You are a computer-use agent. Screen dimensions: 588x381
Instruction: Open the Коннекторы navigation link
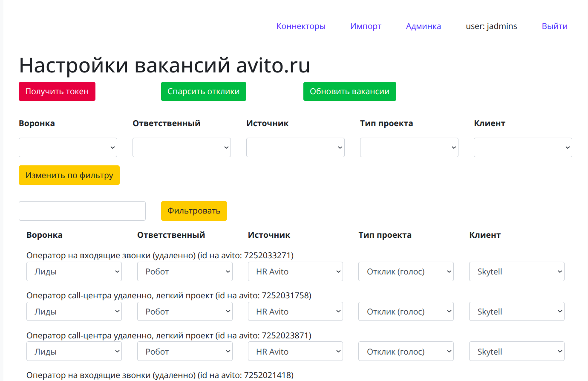301,26
